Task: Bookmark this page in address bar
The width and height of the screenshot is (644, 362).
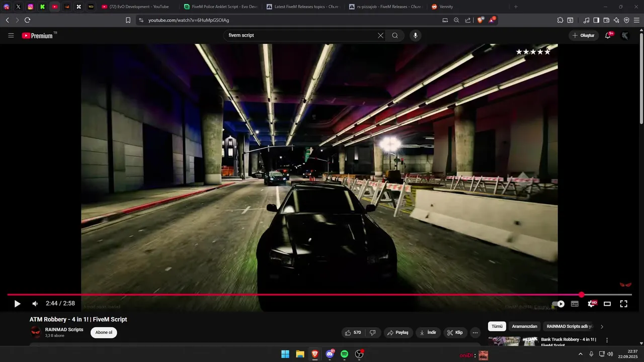Action: coord(128,20)
